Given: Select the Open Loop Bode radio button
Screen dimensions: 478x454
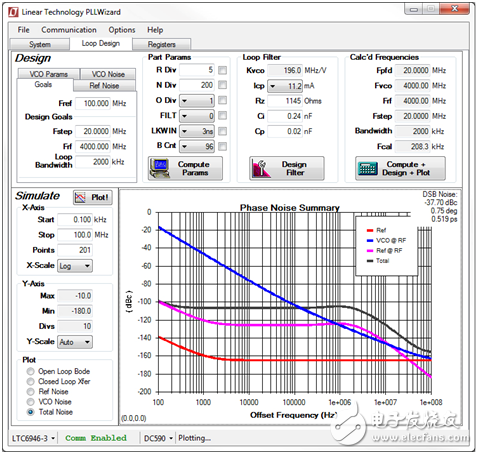Looking at the screenshot, I should 31,371.
